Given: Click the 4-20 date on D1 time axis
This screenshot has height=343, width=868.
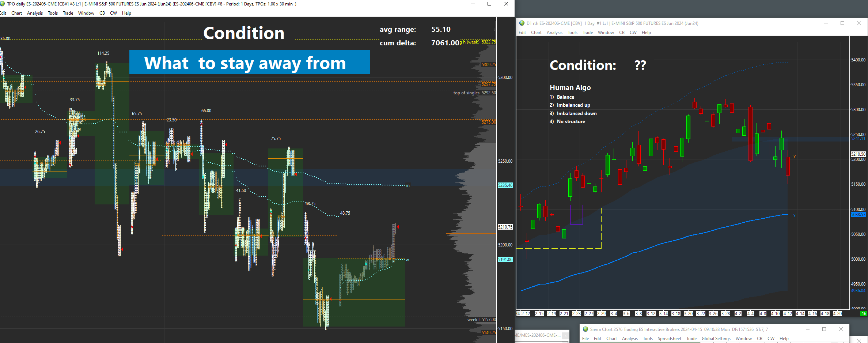Looking at the screenshot, I should [x=837, y=314].
